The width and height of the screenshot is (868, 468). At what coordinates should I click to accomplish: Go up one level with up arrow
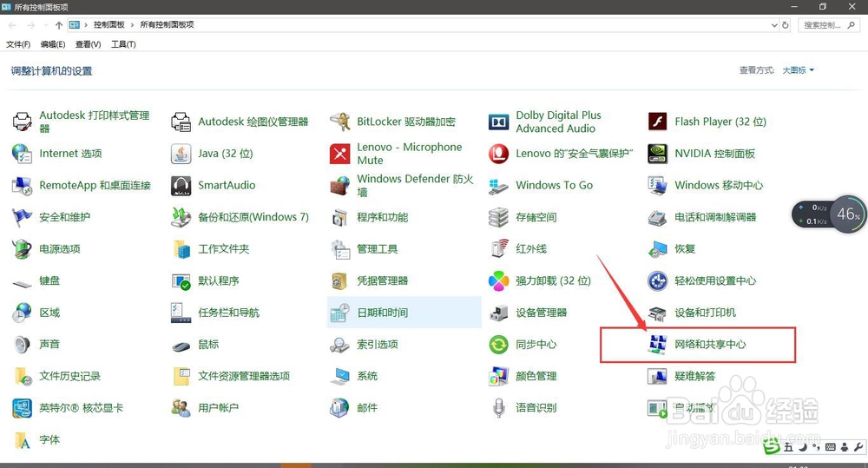coord(59,25)
